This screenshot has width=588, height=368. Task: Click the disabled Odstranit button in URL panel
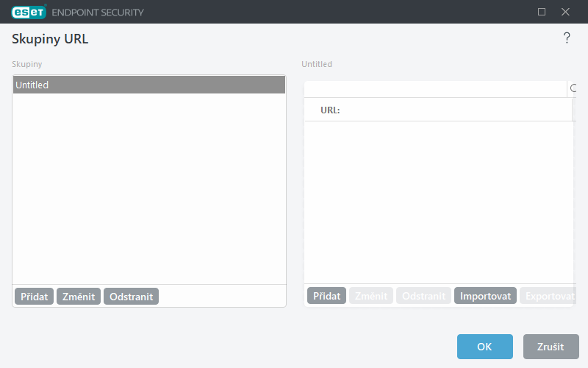click(x=423, y=296)
